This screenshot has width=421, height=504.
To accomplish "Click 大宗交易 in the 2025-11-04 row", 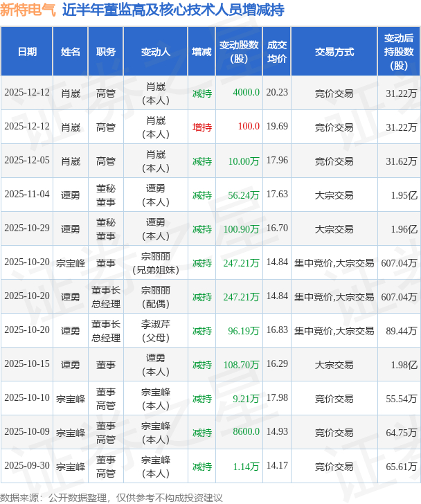I will [x=334, y=195].
